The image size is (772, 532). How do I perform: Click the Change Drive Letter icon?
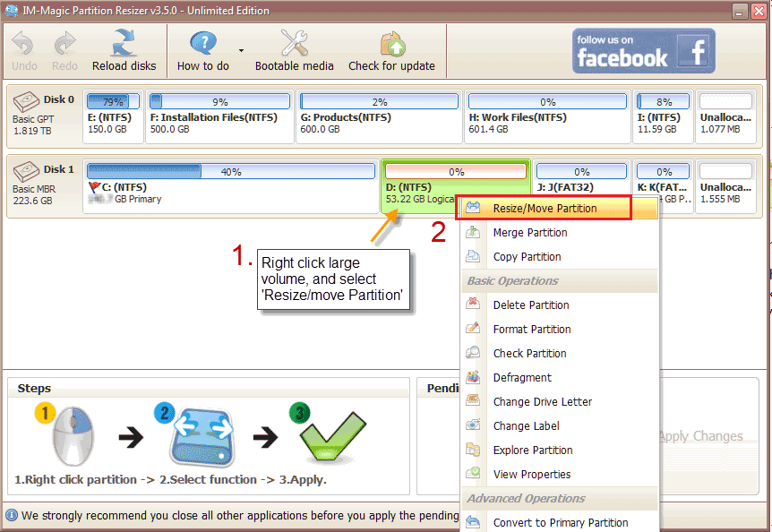click(473, 400)
